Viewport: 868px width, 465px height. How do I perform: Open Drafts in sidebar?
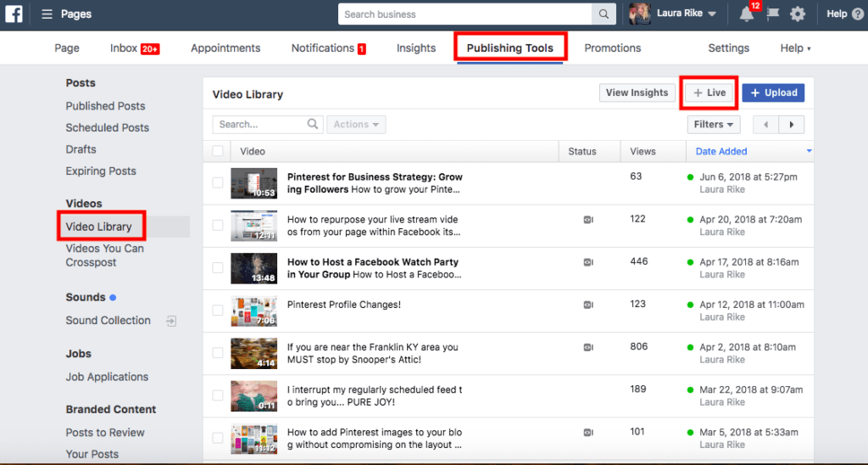pos(81,149)
